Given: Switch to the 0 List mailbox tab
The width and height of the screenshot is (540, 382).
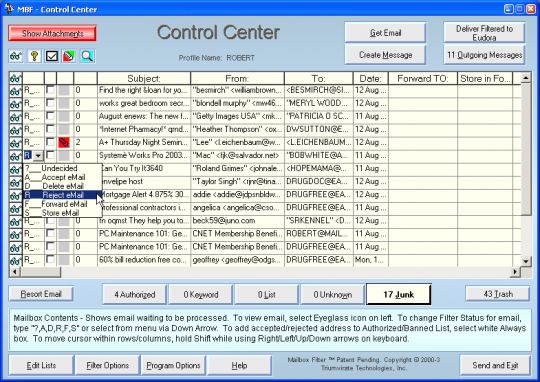Looking at the screenshot, I should 267,295.
